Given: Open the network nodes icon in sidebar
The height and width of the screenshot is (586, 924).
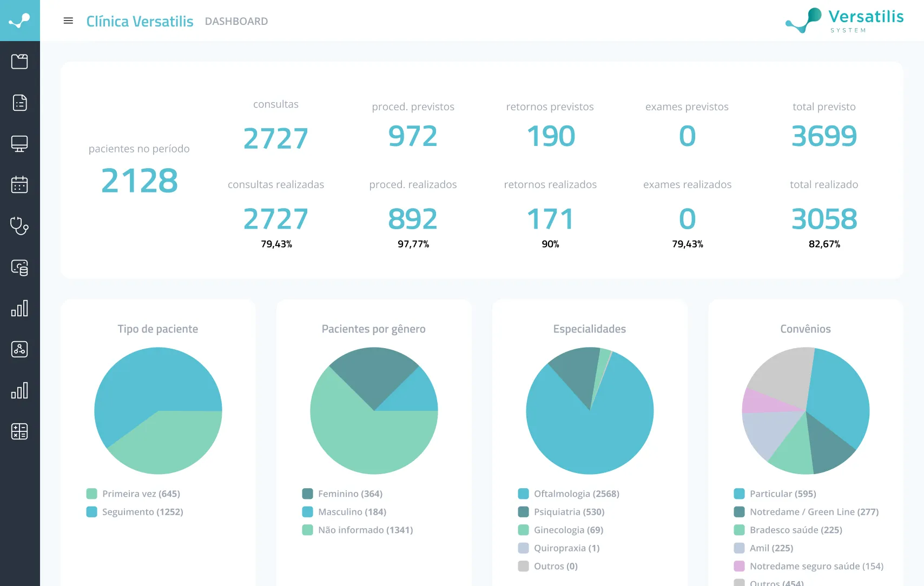Looking at the screenshot, I should tap(19, 349).
